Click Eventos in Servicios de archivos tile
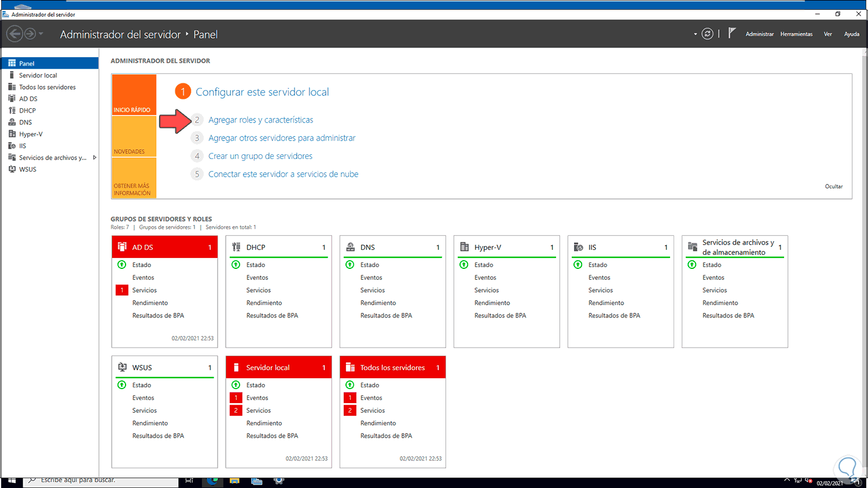The image size is (868, 488). (x=713, y=278)
